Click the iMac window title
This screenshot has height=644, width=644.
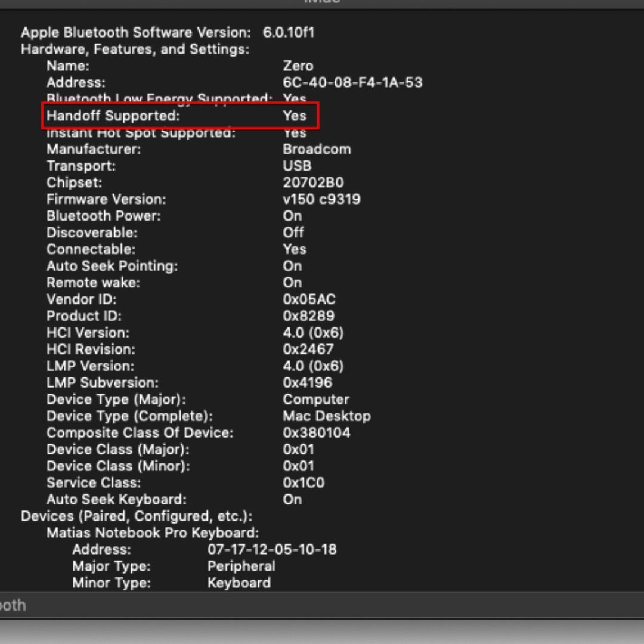tap(322, 3)
